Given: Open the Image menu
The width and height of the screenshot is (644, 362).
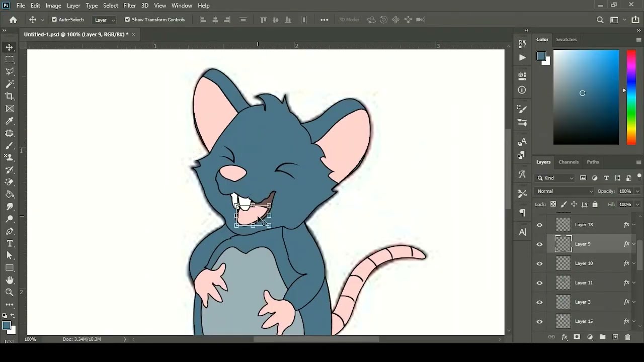Looking at the screenshot, I should (53, 6).
